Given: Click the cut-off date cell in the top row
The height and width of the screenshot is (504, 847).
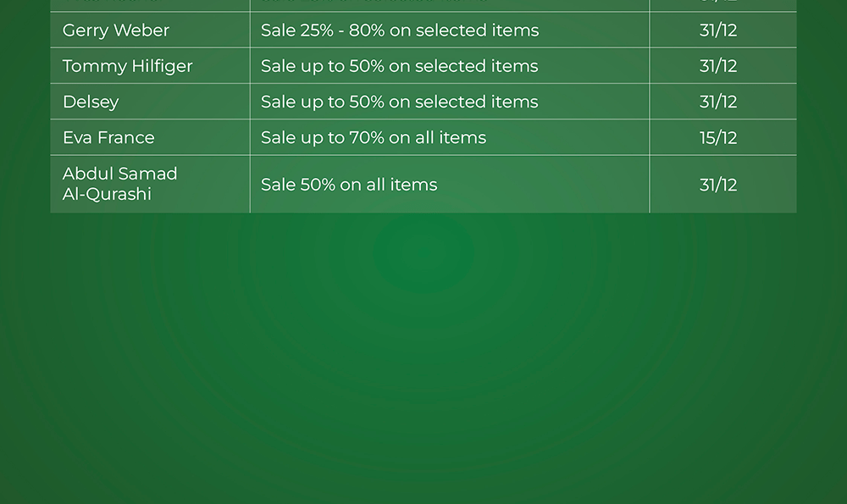Looking at the screenshot, I should (722, 4).
